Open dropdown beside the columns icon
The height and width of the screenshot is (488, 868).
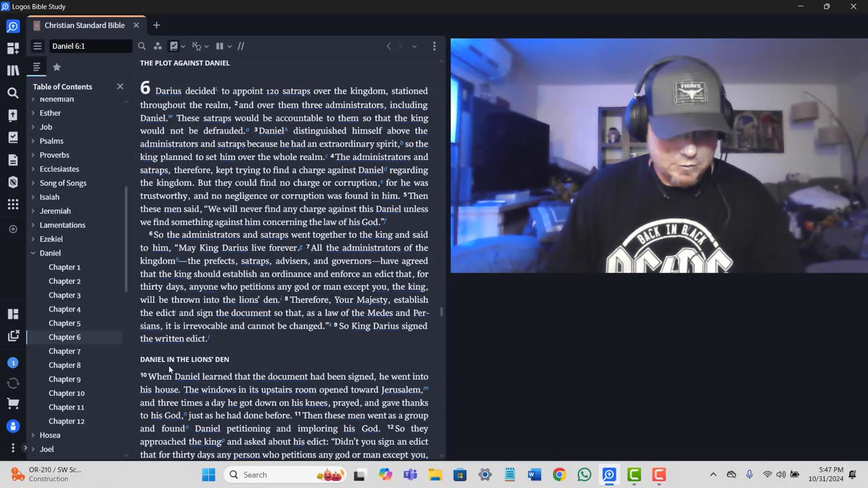(229, 47)
